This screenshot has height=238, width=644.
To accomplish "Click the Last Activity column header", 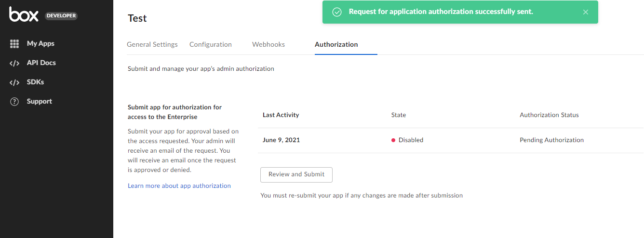I will coord(281,115).
